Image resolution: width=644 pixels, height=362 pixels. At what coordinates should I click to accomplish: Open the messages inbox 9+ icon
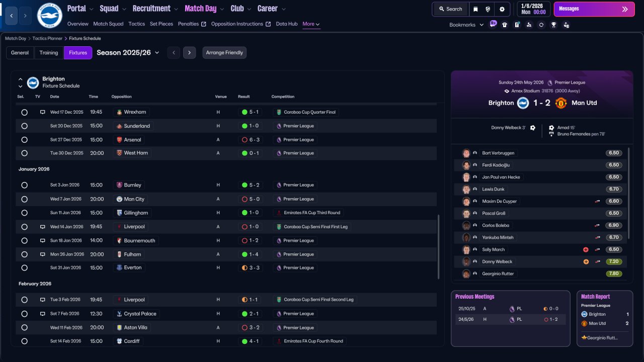[x=493, y=24]
